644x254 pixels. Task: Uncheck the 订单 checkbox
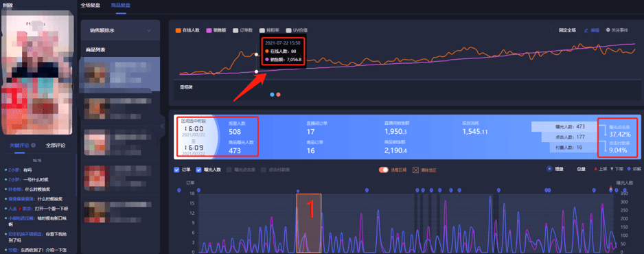(x=176, y=170)
